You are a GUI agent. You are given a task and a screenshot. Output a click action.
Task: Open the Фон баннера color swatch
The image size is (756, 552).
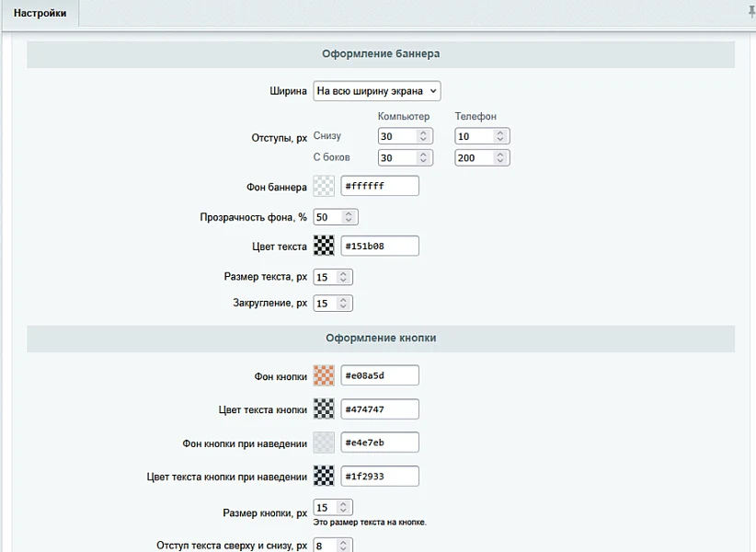tap(324, 186)
